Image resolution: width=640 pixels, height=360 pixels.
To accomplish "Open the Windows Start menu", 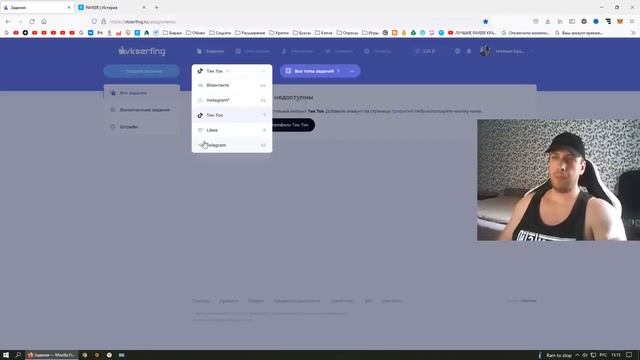I will [6, 355].
